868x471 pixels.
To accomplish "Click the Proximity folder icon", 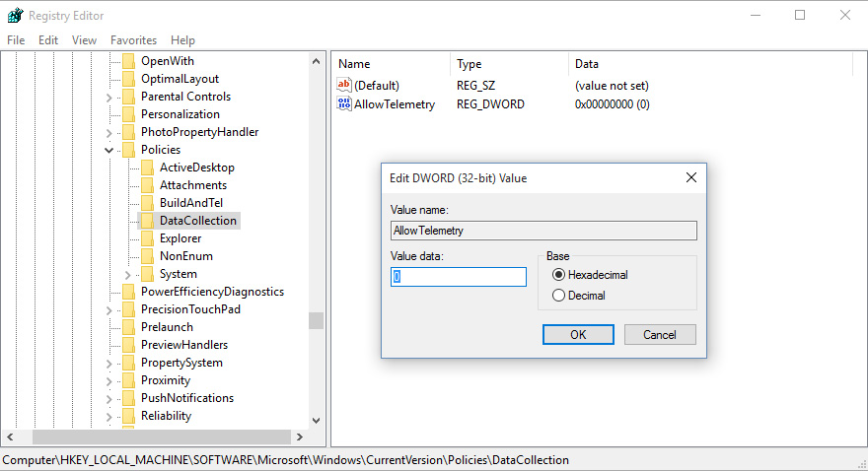I will [128, 379].
